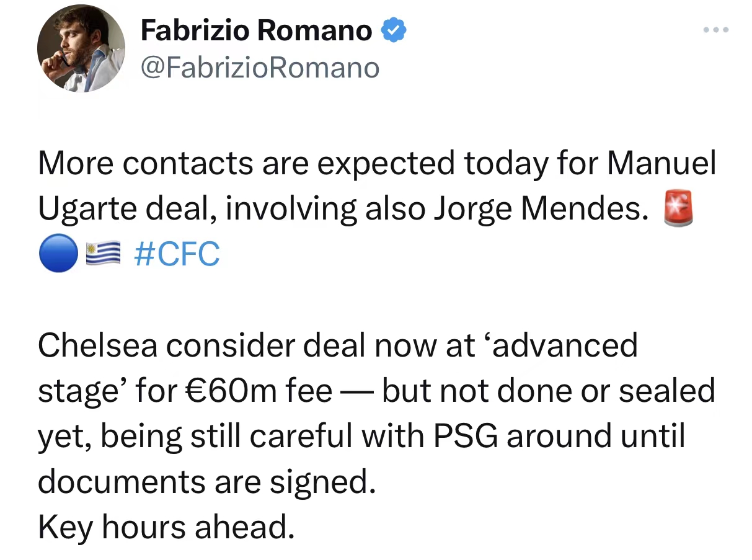752x560 pixels.
Task: Click the red siren emoji
Action: 677,210
